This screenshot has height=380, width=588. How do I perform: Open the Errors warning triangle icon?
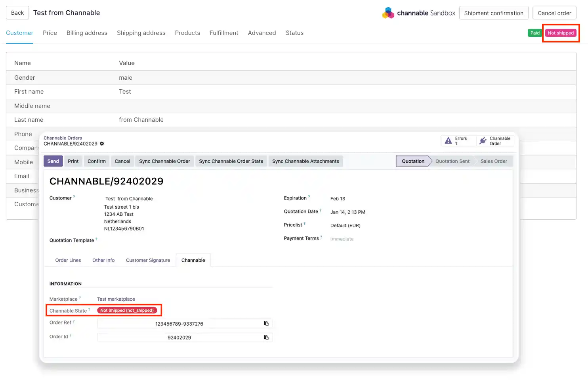tap(448, 141)
